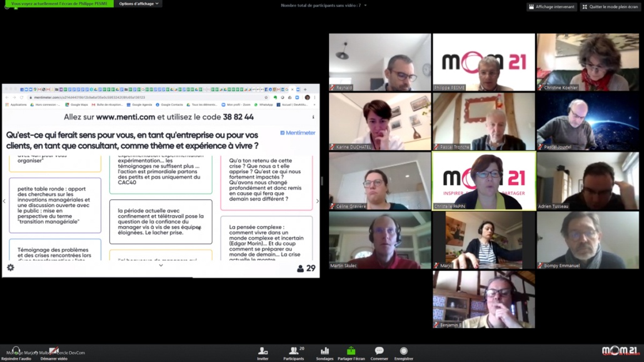
Task: Expand more responses with the down chevron
Action: click(161, 266)
